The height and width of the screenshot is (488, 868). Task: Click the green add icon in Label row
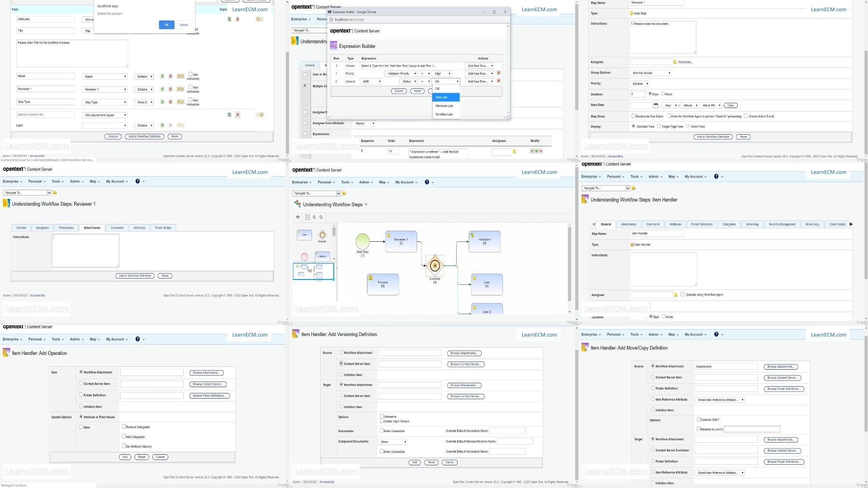162,125
